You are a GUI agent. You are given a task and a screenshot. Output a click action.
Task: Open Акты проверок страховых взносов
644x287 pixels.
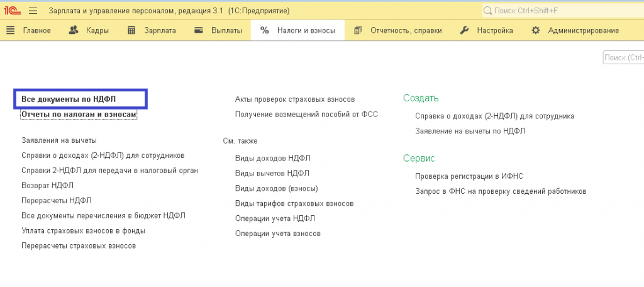coord(294,99)
